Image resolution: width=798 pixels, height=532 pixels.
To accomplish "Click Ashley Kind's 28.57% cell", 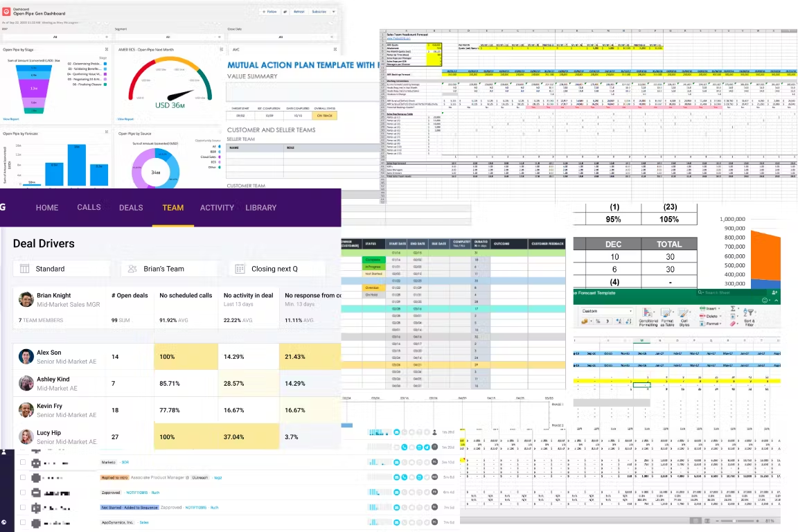I will [x=249, y=383].
